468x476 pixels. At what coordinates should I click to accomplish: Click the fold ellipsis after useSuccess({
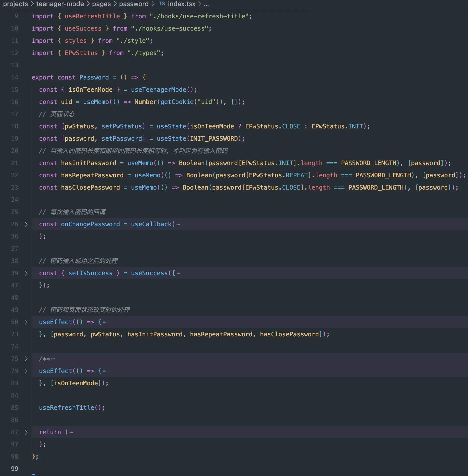178,273
